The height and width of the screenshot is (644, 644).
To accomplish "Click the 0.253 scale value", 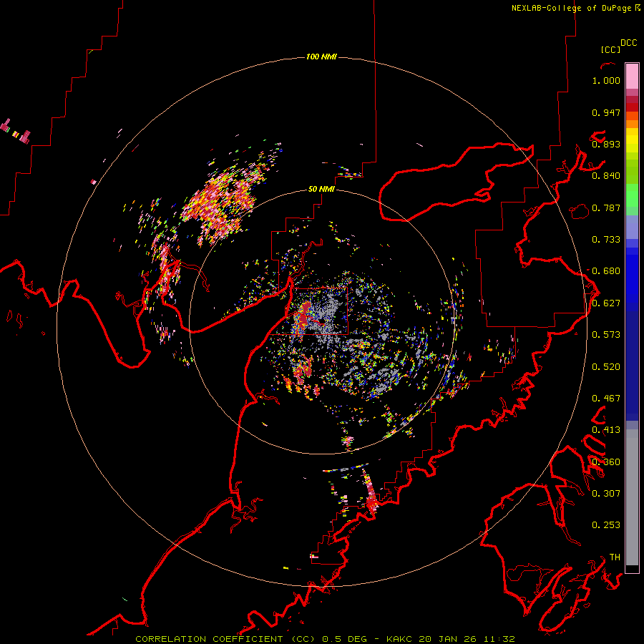I will 606,525.
